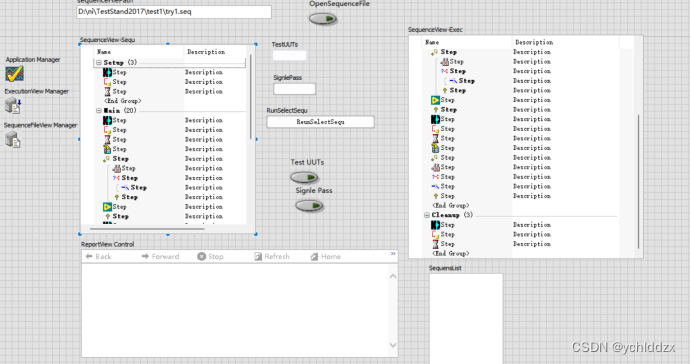
Task: Click the TestUUTs small field
Action: coord(289,55)
